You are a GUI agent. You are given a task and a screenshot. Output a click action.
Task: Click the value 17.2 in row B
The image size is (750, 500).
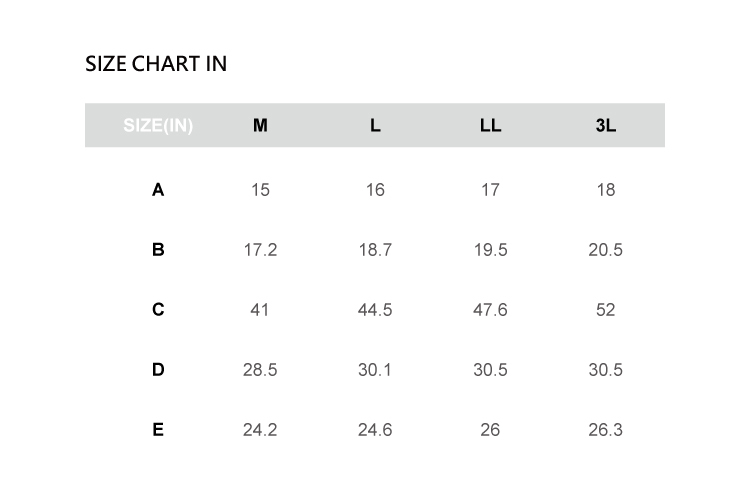(x=260, y=250)
